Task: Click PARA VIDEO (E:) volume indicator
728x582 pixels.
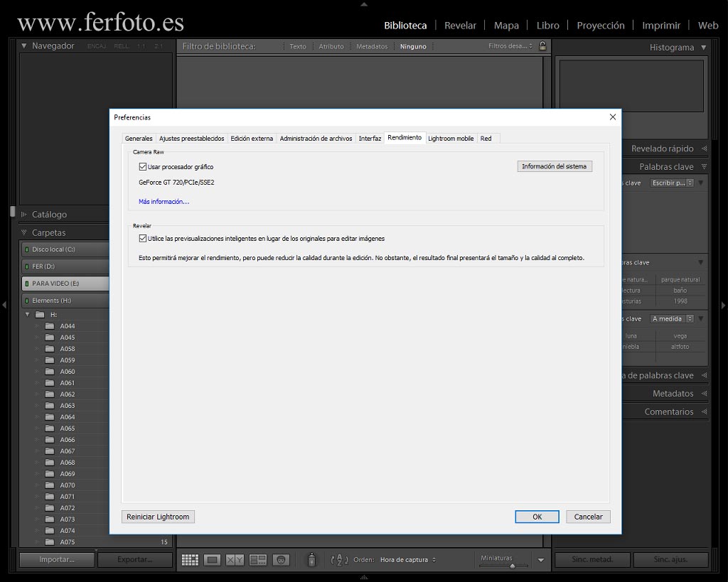Action: click(x=26, y=284)
